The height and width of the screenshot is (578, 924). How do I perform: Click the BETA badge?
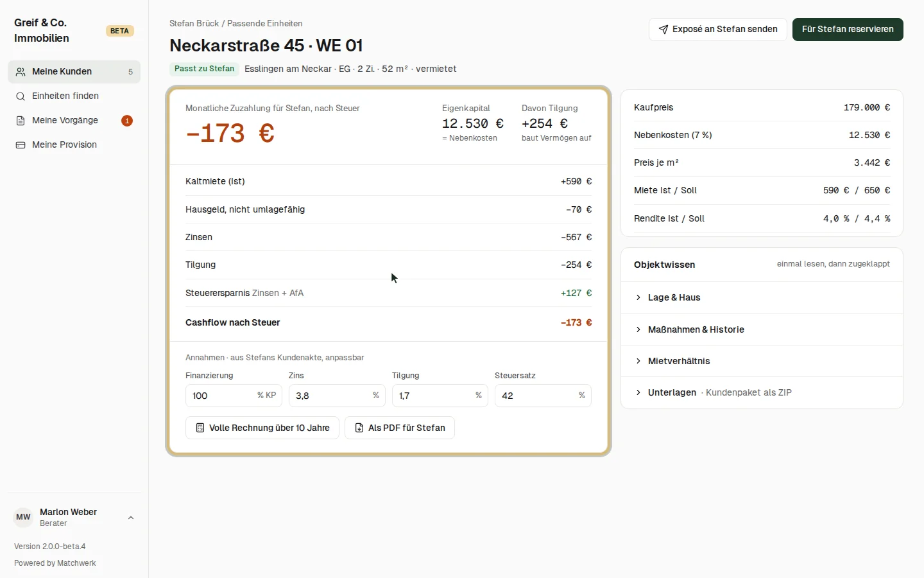tap(119, 31)
